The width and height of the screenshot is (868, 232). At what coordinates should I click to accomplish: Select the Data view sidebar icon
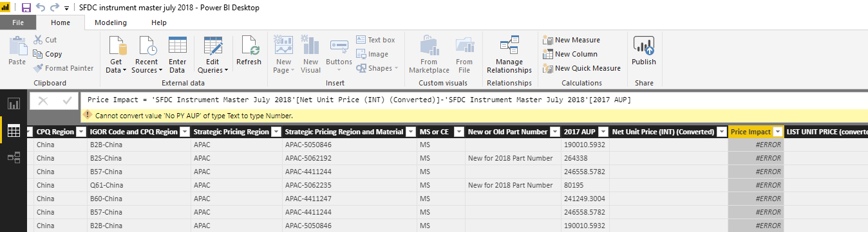[x=14, y=131]
